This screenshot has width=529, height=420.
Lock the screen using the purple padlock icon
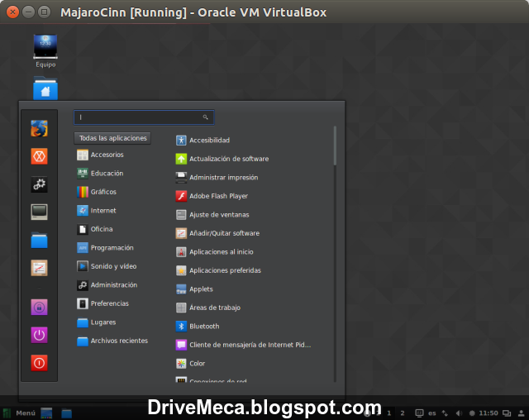point(39,307)
